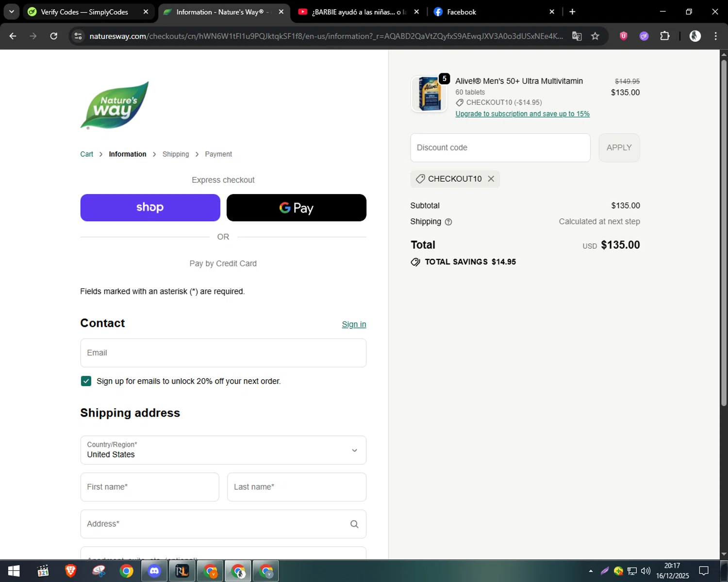
Task: Expand the Country/Region dropdown
Action: coord(223,450)
